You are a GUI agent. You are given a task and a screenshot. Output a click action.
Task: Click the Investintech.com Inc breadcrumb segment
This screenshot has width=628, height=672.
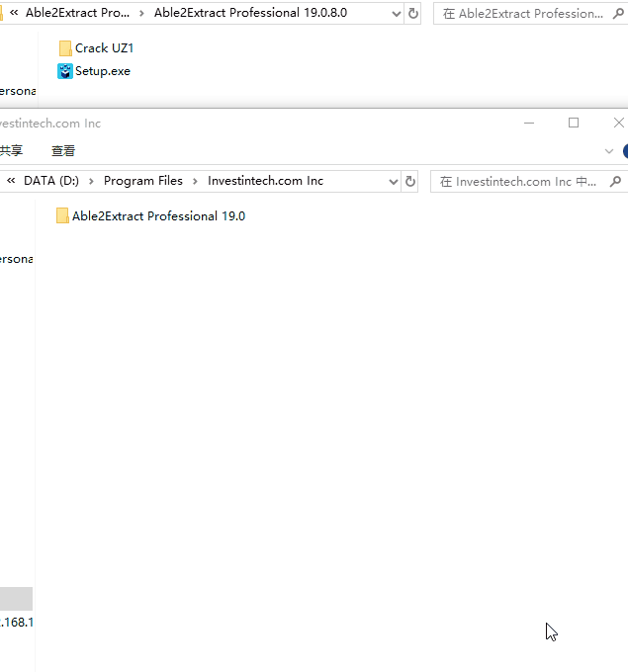[x=265, y=182]
